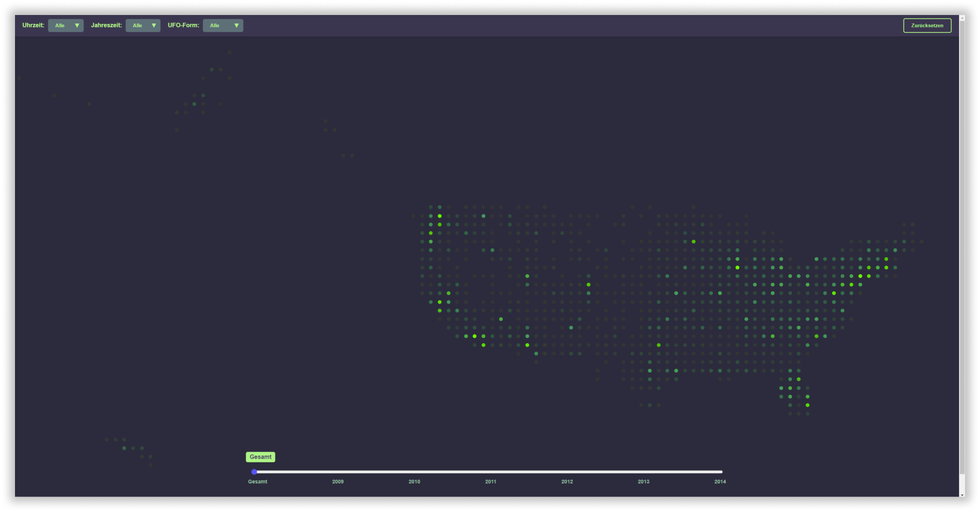The height and width of the screenshot is (512, 980).
Task: Click the scroll-down arrow at the scrollbar bottom
Action: coord(962,495)
